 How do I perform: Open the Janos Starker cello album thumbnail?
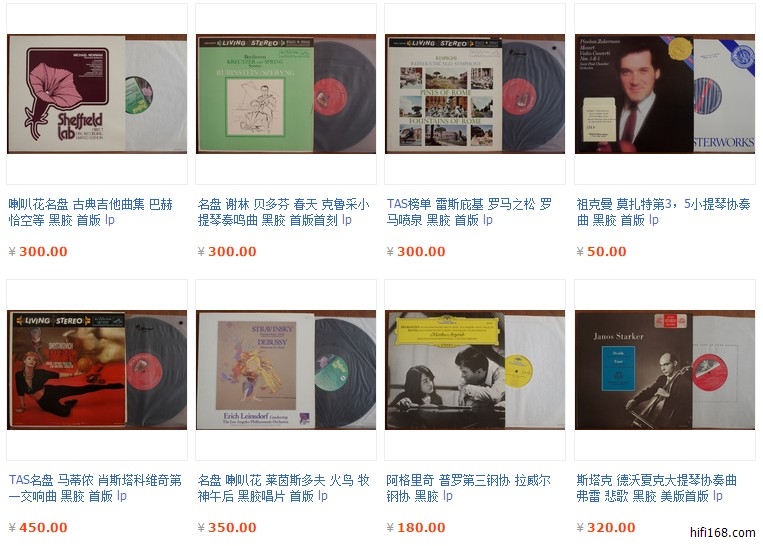tap(665, 370)
